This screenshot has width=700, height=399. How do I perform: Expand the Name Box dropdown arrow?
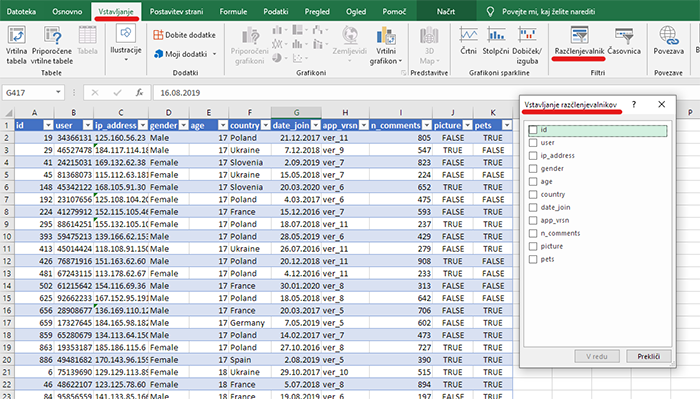pyautogui.click(x=58, y=92)
